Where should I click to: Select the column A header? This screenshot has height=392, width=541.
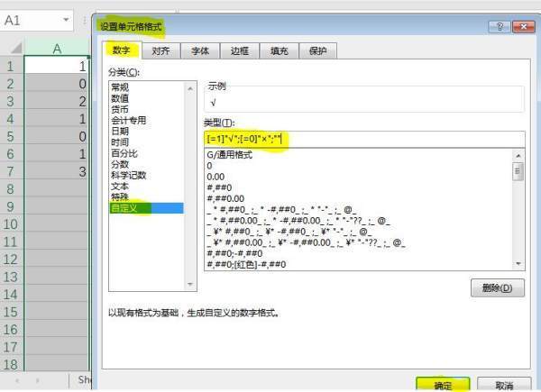click(57, 49)
